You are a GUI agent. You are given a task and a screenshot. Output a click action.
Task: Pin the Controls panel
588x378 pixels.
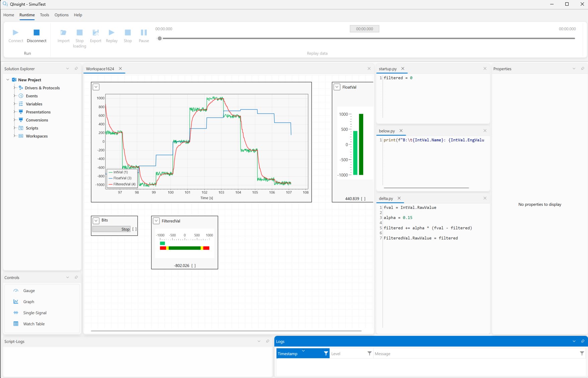[76, 277]
